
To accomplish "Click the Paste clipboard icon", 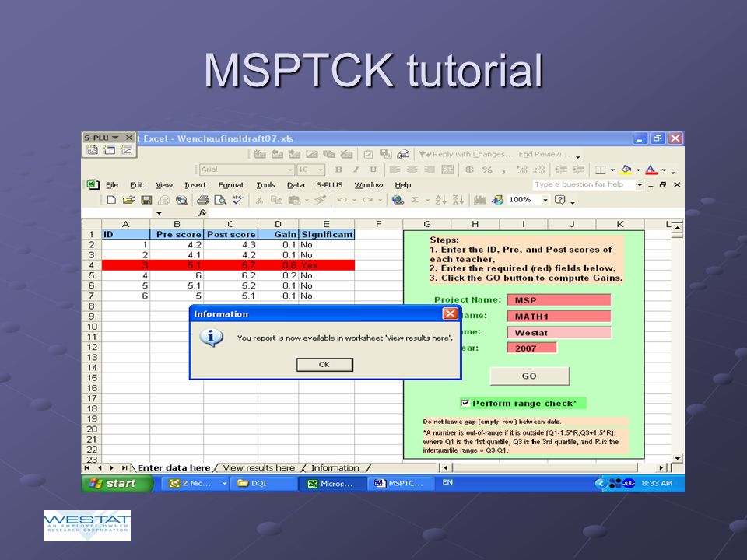I will point(294,200).
